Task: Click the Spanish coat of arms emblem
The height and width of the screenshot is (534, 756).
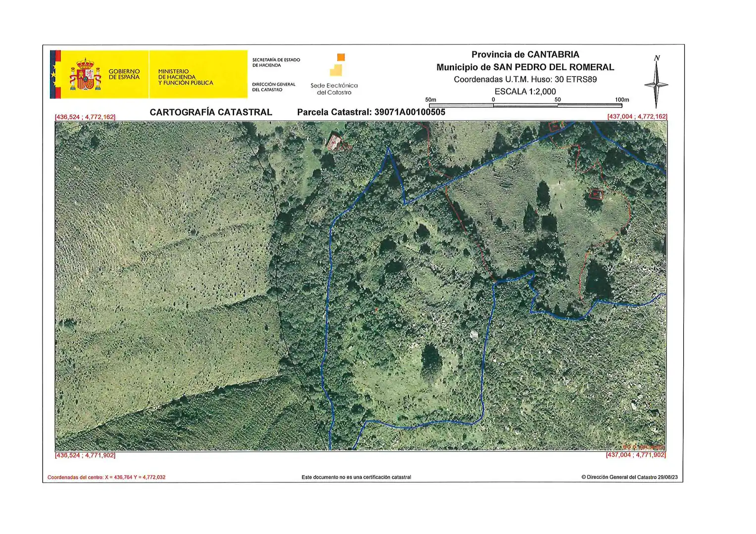Action: click(86, 74)
